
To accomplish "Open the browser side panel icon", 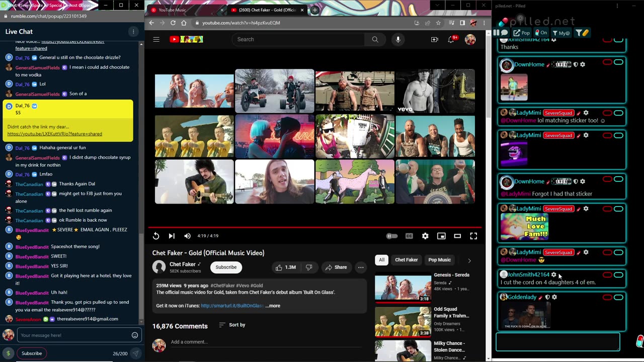I will 462,23.
